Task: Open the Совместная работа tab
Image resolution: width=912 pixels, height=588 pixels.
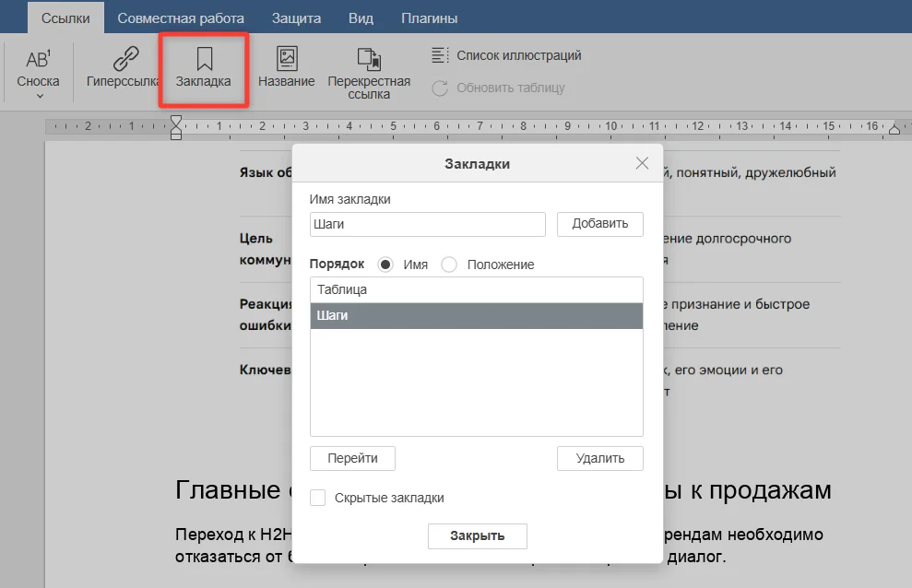Action: (181, 18)
